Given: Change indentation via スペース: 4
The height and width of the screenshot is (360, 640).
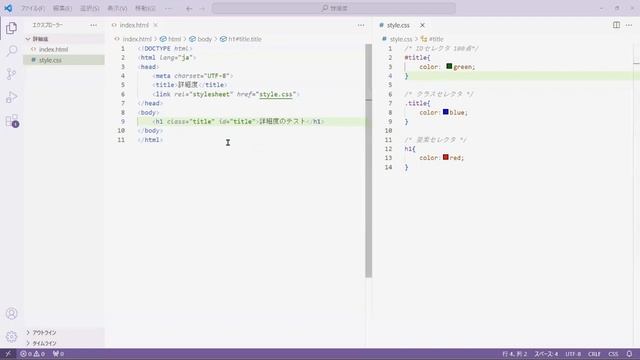Looking at the screenshot, I should click(x=546, y=354).
